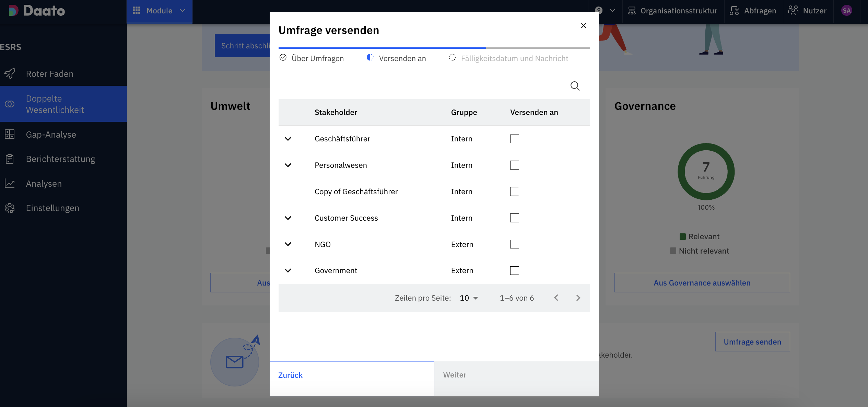Click the Berichterstattung clipboard icon

click(x=10, y=159)
